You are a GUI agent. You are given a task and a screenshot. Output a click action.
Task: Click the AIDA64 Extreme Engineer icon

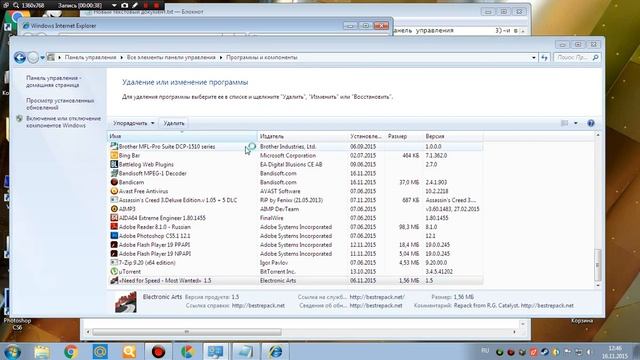click(114, 218)
